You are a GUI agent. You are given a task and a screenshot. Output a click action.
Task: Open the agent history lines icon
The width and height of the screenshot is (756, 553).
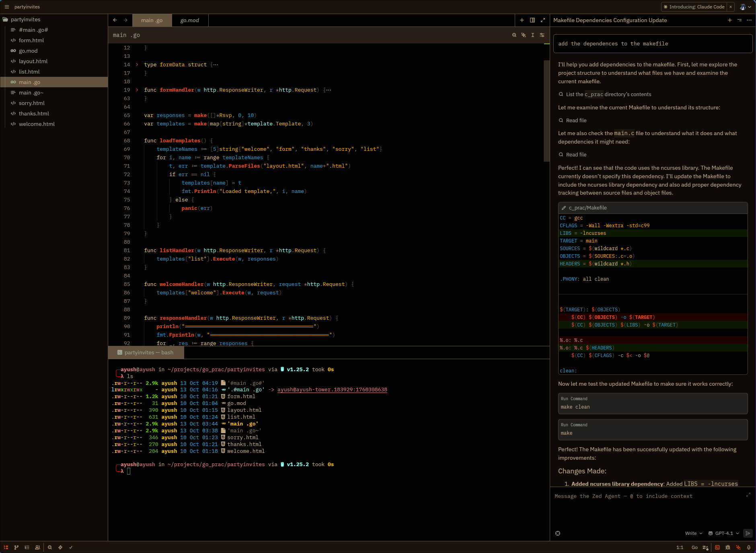(x=740, y=20)
